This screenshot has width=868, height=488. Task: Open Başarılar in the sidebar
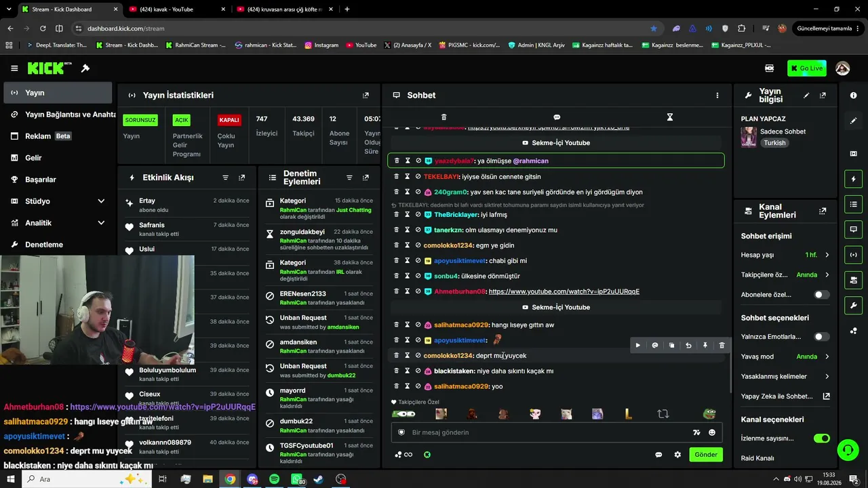pyautogui.click(x=56, y=180)
